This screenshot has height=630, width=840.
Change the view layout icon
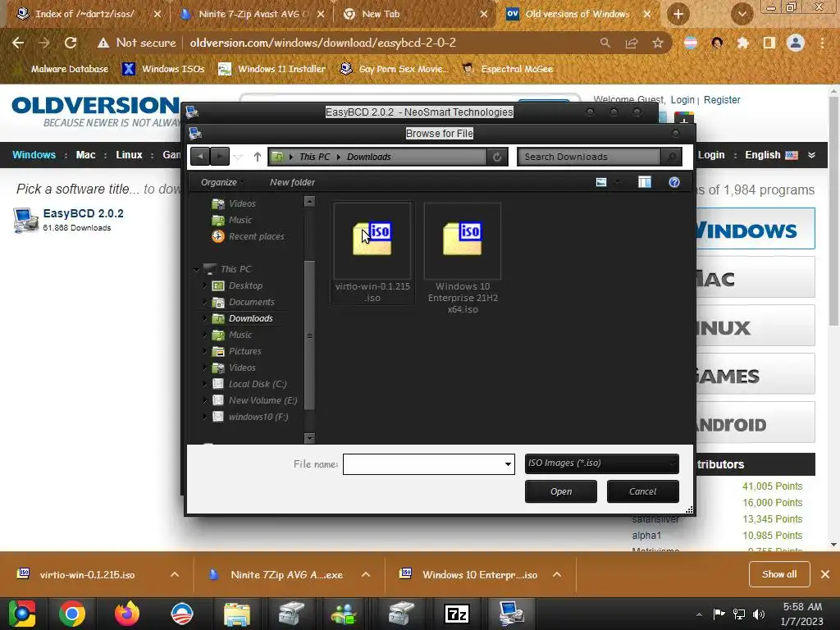[601, 182]
